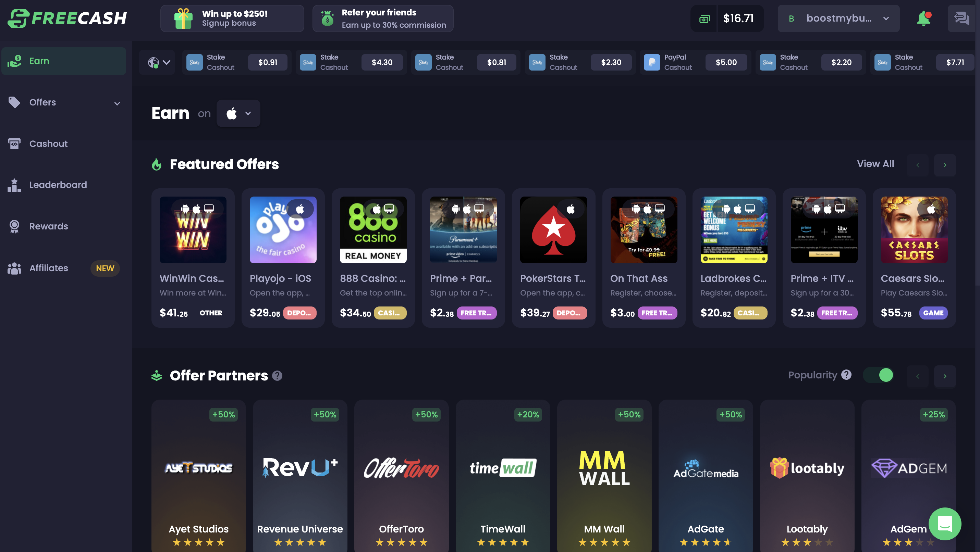Click the chat message icon
Screen dimensions: 980x552
[961, 18]
